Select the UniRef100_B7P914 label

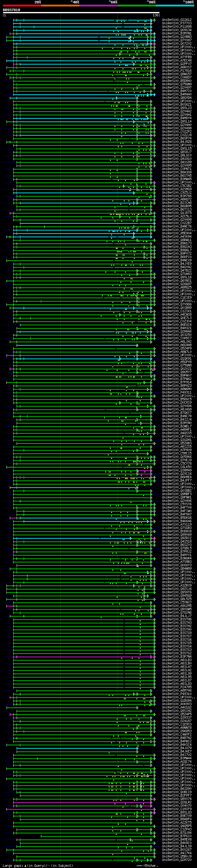pos(177,382)
